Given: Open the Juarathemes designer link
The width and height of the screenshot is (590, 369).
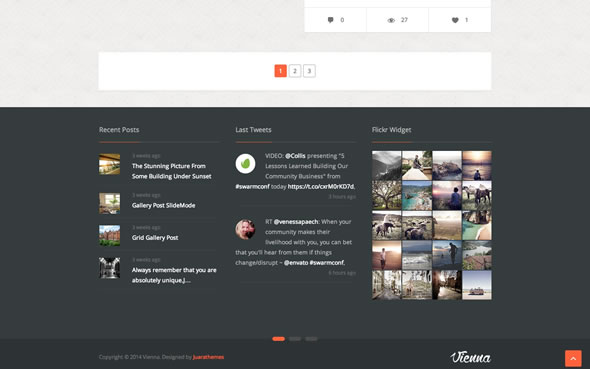Looking at the screenshot, I should pos(208,357).
